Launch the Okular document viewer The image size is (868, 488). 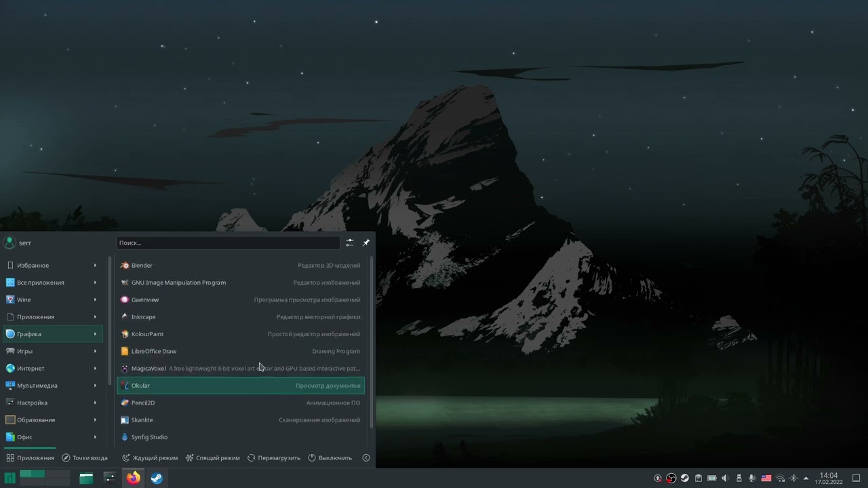(241, 386)
